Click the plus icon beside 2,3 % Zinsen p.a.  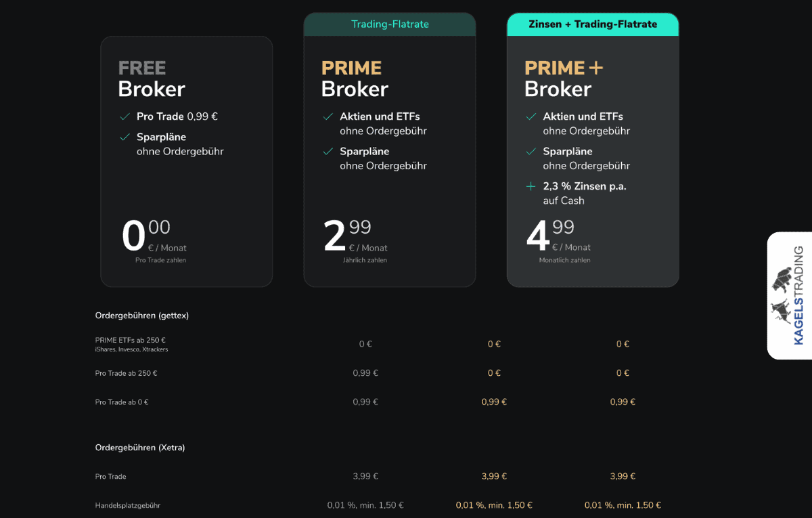531,186
